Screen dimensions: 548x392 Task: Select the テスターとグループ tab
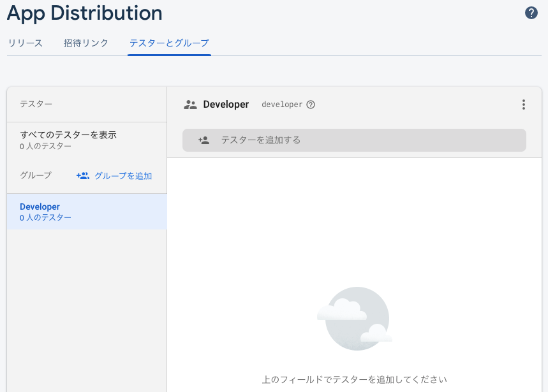click(x=169, y=43)
